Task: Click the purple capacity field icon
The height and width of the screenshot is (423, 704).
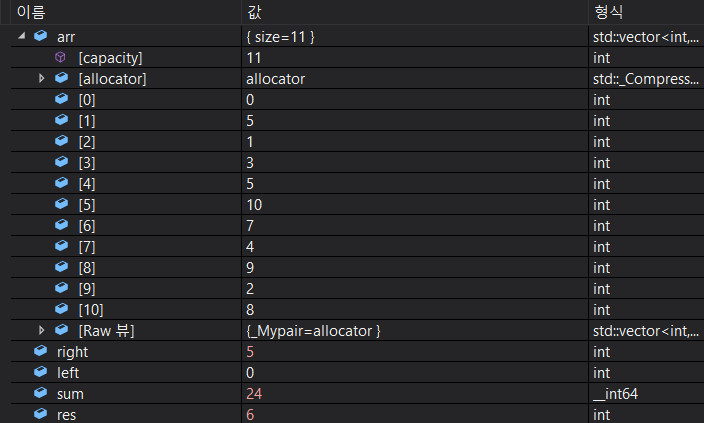Action: [x=61, y=58]
